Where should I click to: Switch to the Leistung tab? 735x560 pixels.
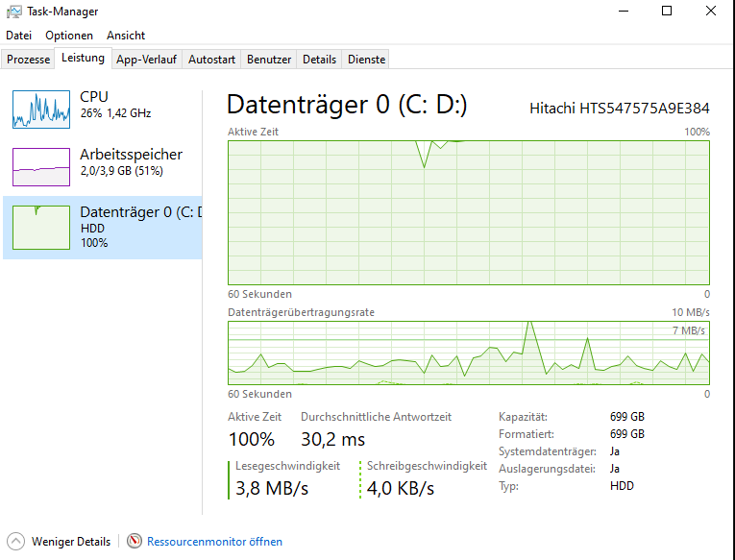click(83, 58)
